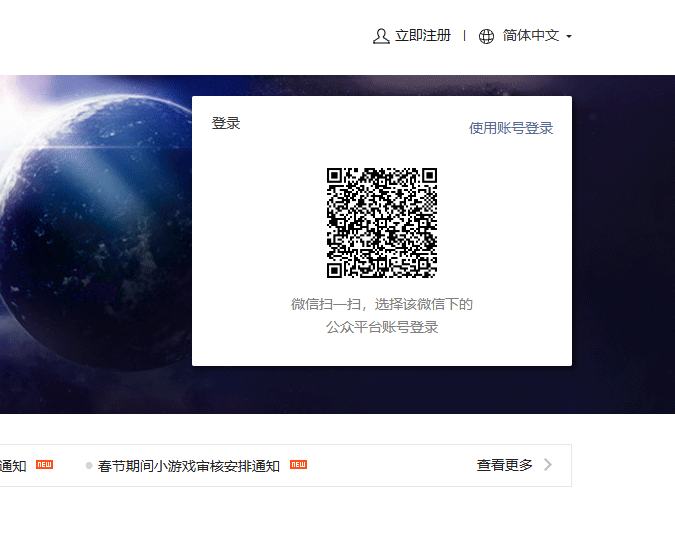Expand the language dropdown arrow
This screenshot has width=675, height=540.
569,37
